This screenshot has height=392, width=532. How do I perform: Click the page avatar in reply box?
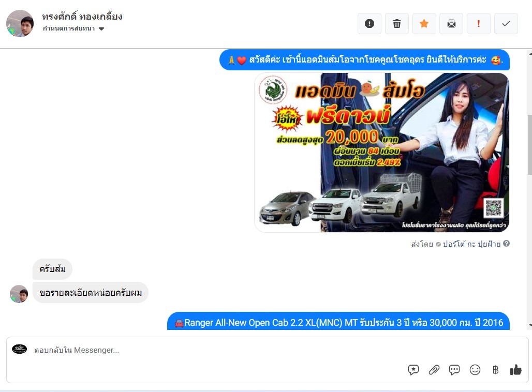[19, 349]
